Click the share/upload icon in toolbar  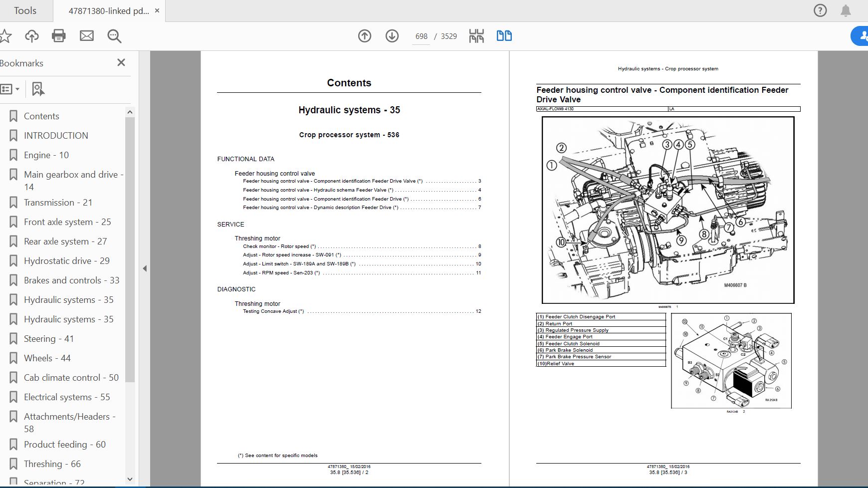31,35
